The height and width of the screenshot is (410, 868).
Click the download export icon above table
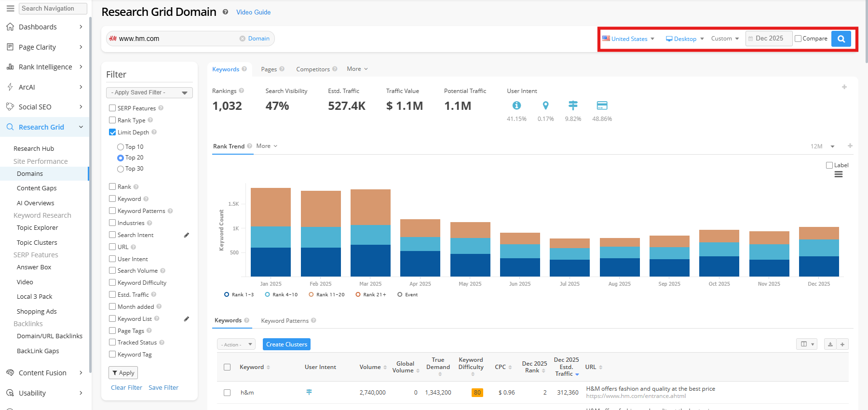point(830,344)
